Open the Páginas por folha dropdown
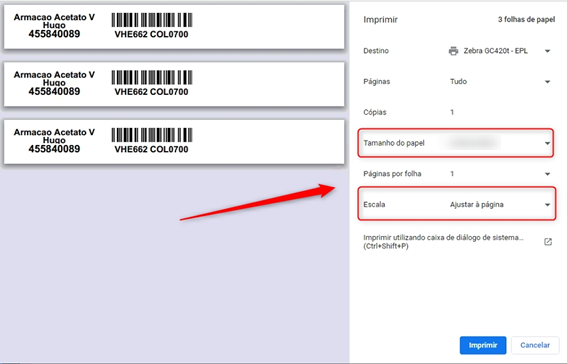The image size is (567, 364). 499,174
